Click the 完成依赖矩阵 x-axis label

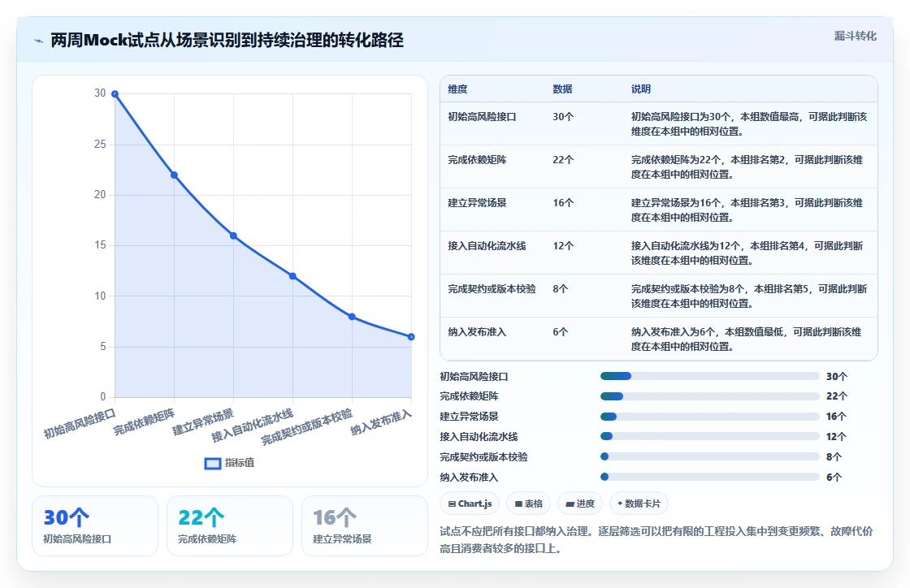144,422
